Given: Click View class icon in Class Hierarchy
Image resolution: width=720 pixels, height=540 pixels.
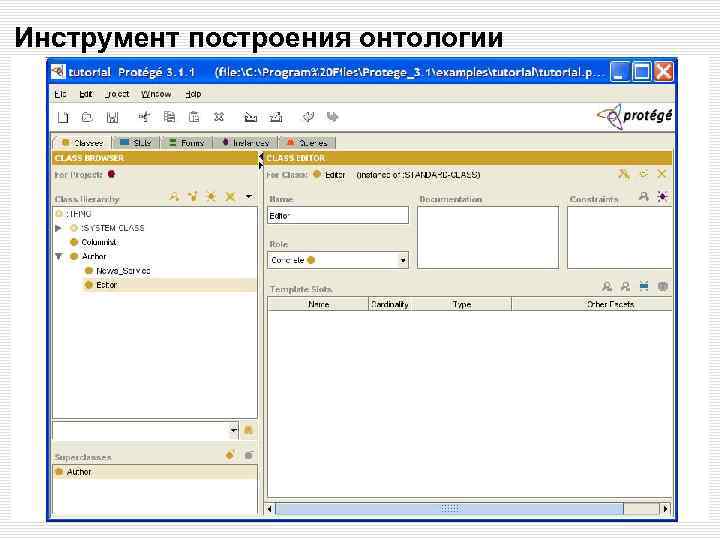Looking at the screenshot, I should pyautogui.click(x=174, y=197).
